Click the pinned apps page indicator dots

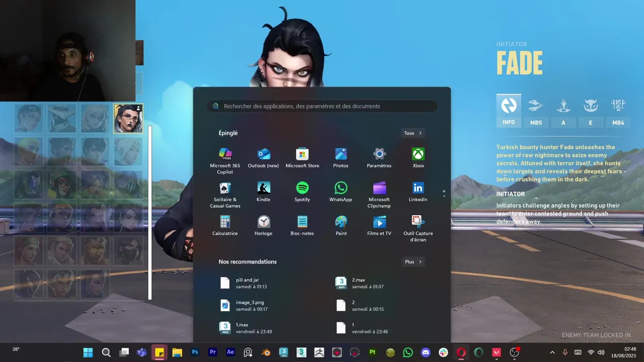pyautogui.click(x=444, y=194)
